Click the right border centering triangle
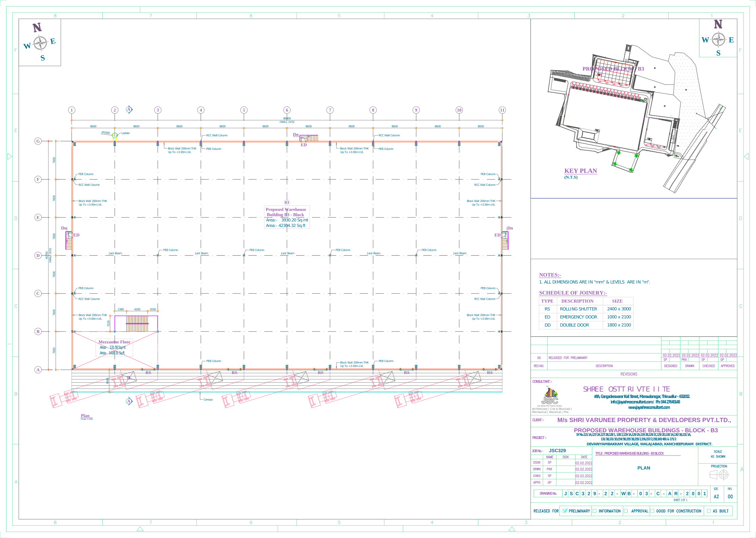756x538 pixels. (746, 156)
